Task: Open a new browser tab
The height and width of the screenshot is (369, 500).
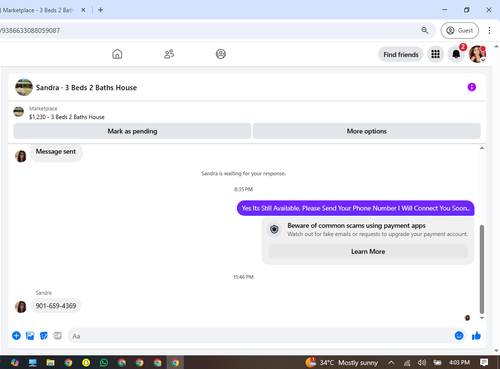Action: [100, 10]
